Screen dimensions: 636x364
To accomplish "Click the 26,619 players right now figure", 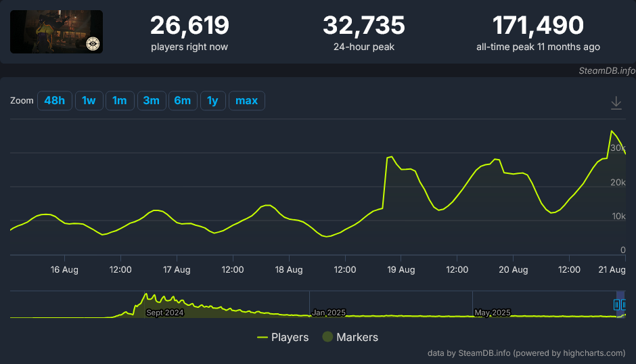I will [189, 25].
